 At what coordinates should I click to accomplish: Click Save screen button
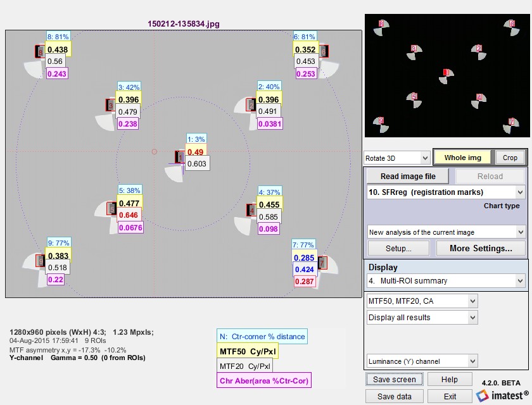[x=394, y=379]
